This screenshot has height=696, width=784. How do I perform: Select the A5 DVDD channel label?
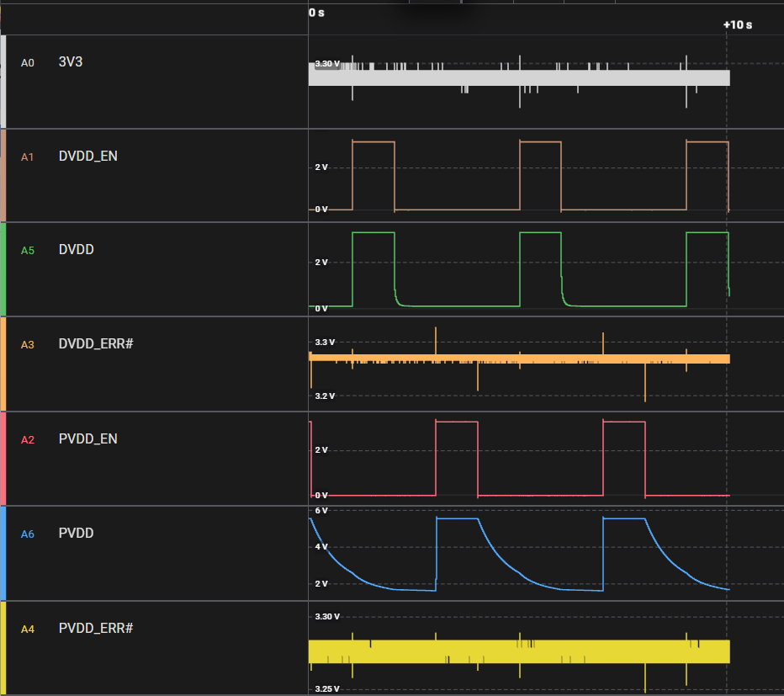pos(76,250)
